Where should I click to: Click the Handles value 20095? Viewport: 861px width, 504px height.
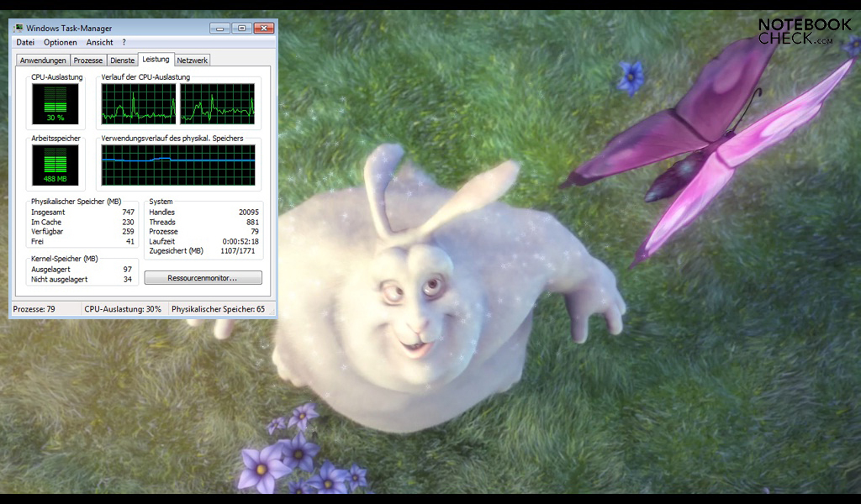pyautogui.click(x=249, y=213)
